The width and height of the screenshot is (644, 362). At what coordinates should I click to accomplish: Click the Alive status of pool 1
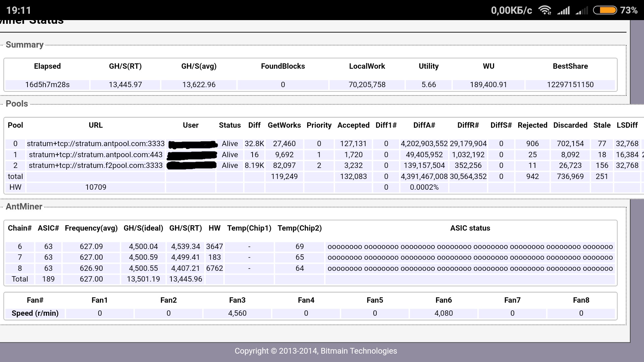click(230, 155)
